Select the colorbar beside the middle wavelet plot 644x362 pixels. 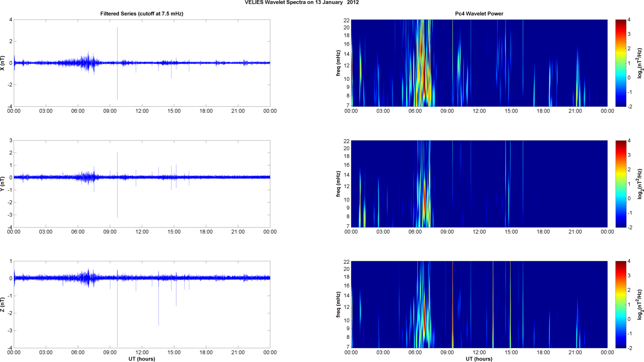pos(621,184)
